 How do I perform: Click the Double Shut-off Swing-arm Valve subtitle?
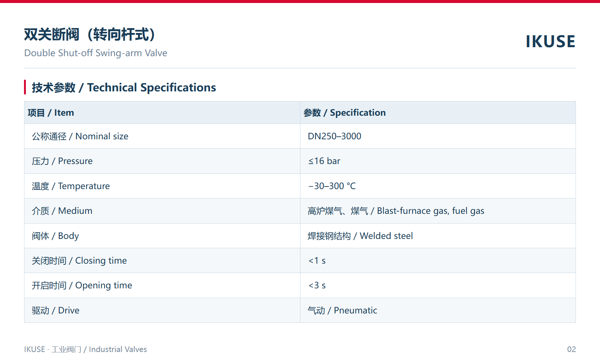tap(96, 53)
